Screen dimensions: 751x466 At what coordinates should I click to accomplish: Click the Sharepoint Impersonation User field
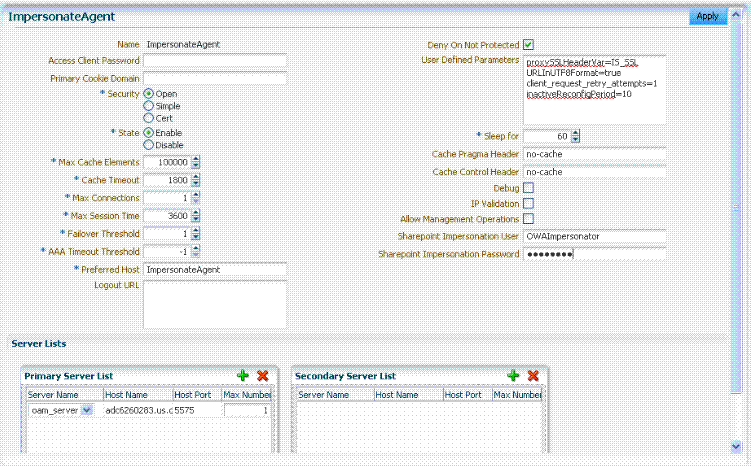[x=594, y=237]
